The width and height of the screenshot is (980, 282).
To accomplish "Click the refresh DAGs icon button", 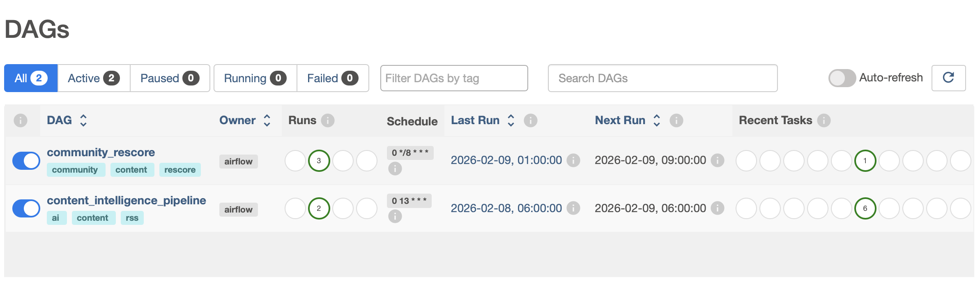I will click(x=948, y=78).
